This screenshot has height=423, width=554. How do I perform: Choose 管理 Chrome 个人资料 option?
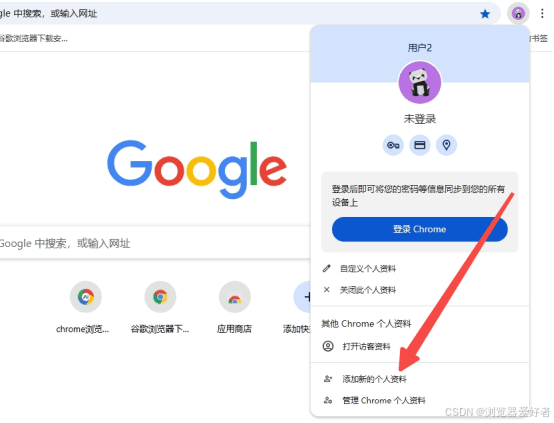[x=420, y=400]
